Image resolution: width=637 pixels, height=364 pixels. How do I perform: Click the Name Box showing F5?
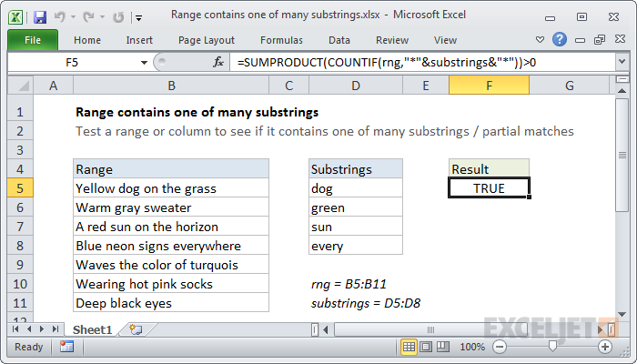(72, 63)
